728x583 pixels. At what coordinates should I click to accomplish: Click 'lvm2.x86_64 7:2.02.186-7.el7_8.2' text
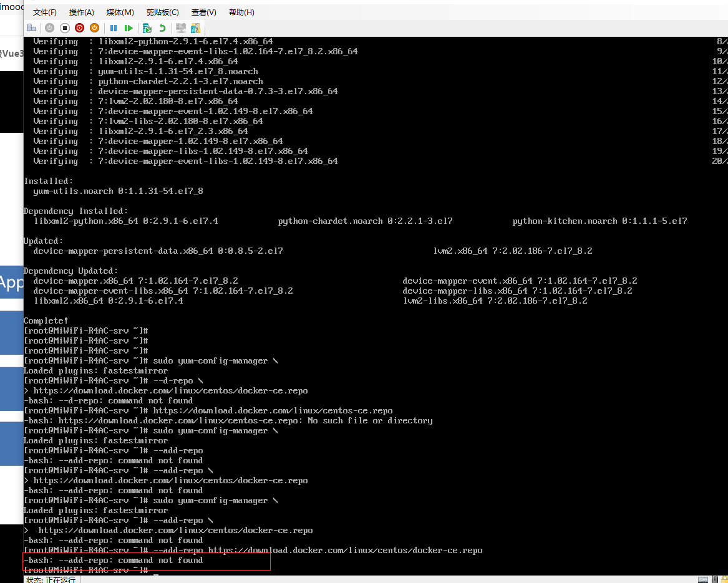coord(513,251)
